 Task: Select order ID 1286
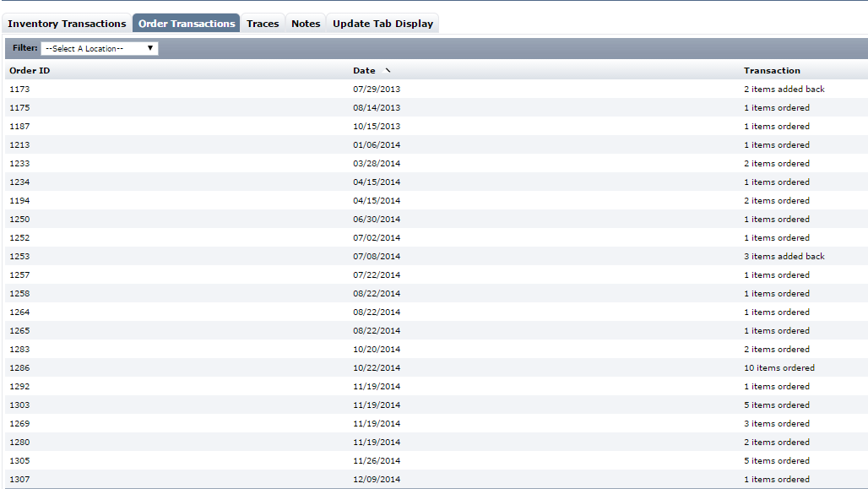(x=19, y=367)
